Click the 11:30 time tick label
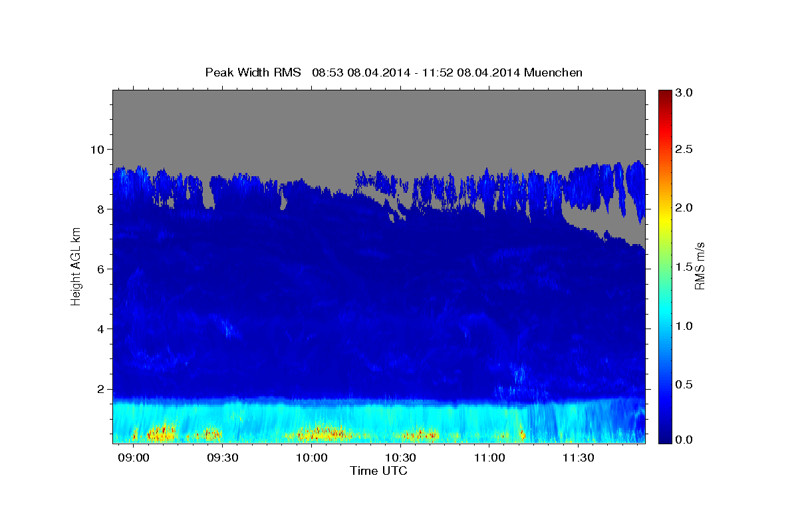Viewport: 798px width, 532px height. pyautogui.click(x=578, y=458)
